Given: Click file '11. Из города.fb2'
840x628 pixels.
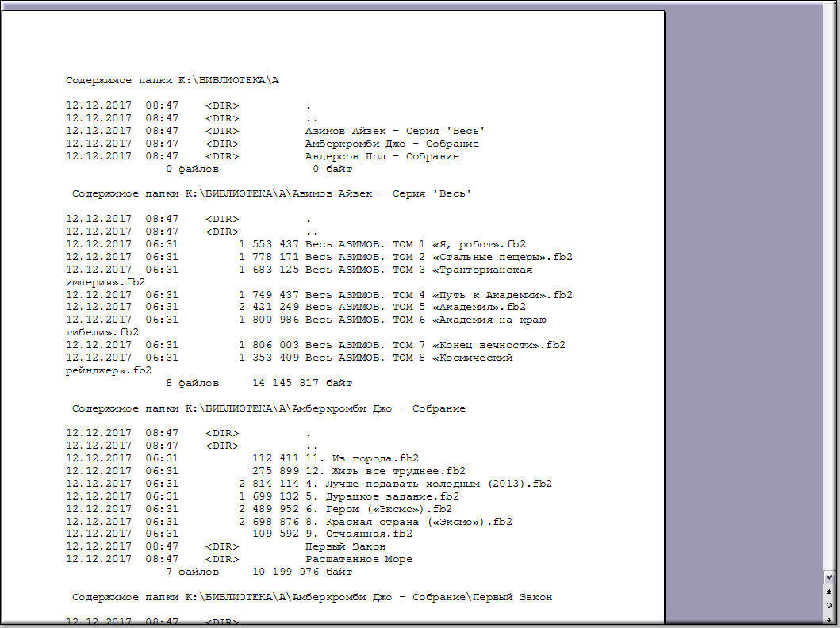Looking at the screenshot, I should 362,458.
